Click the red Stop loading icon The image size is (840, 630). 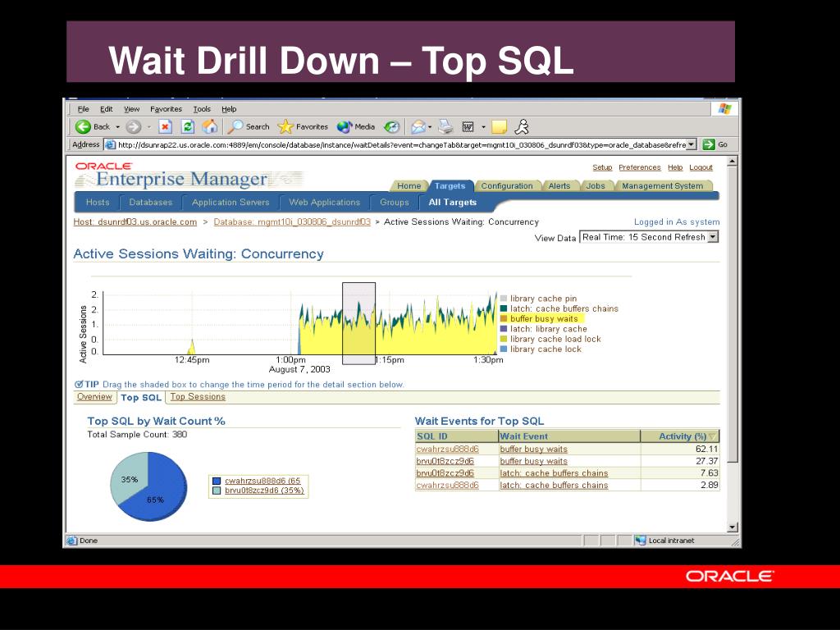166,127
